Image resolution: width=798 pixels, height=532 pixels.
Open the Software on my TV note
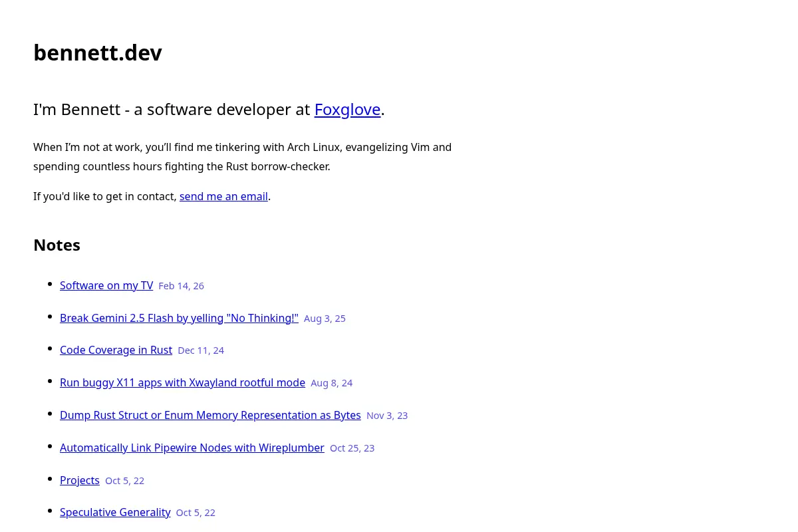106,285
